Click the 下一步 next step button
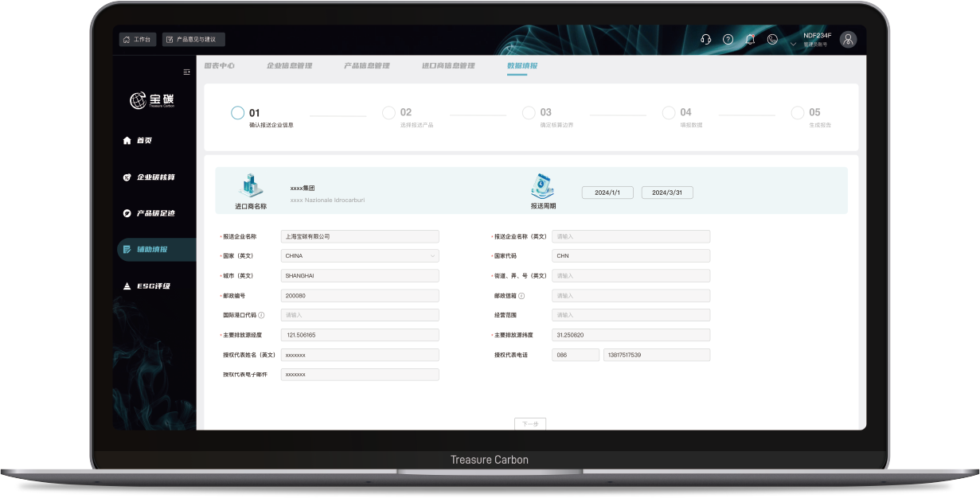The height and width of the screenshot is (498, 980). 530,424
